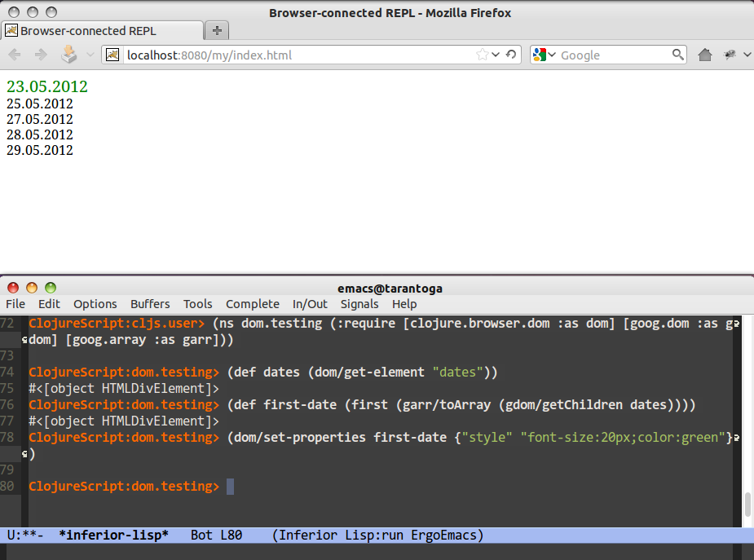
Task: Click the Firebug bug icon
Action: point(730,55)
